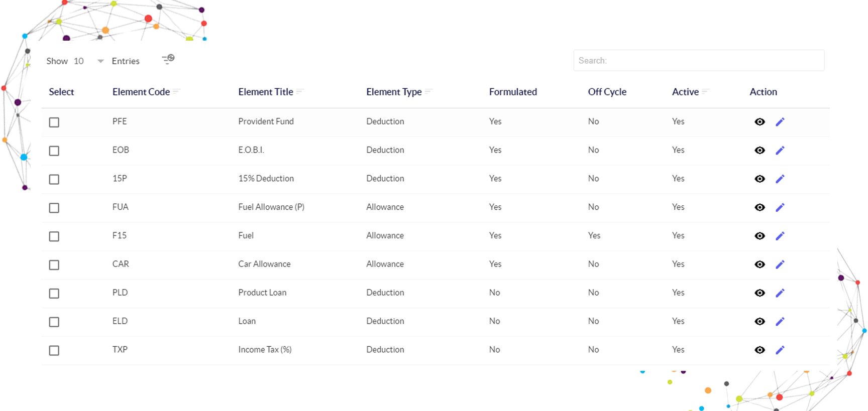This screenshot has height=411, width=868.
Task: Edit the Income Tax (%) element
Action: [780, 350]
